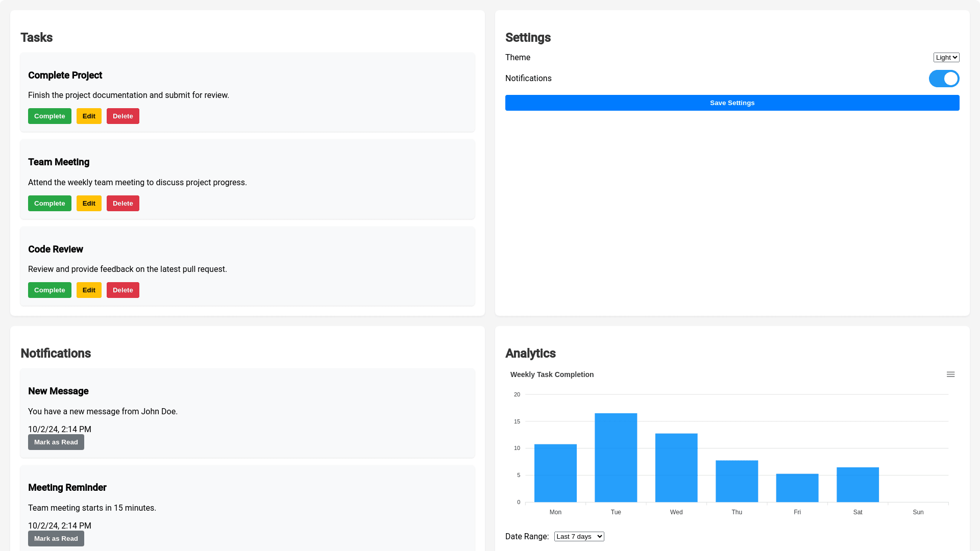The height and width of the screenshot is (551, 980).
Task: Delete the Code Review task
Action: (122, 290)
